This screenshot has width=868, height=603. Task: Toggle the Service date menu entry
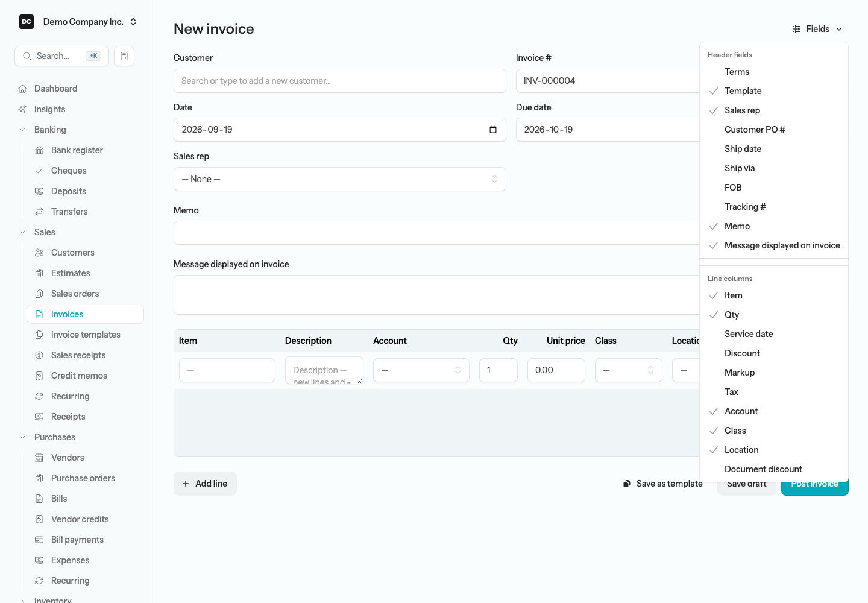774,334
